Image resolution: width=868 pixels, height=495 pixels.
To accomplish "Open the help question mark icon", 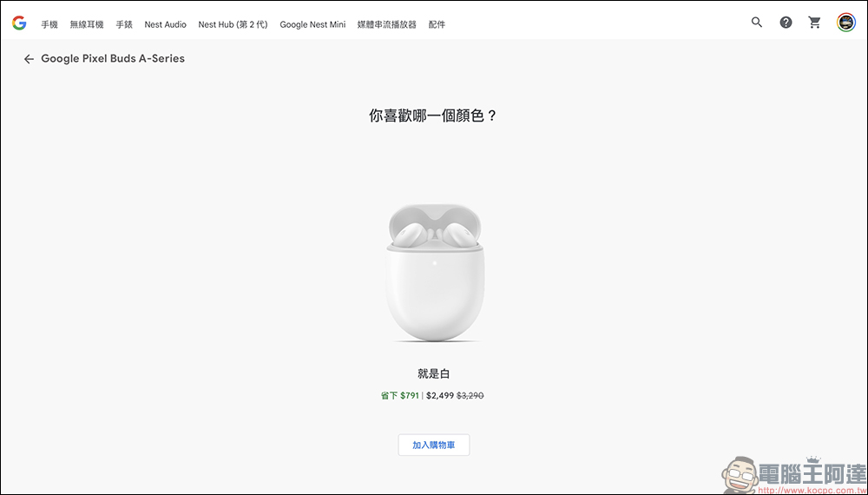I will tap(786, 23).
